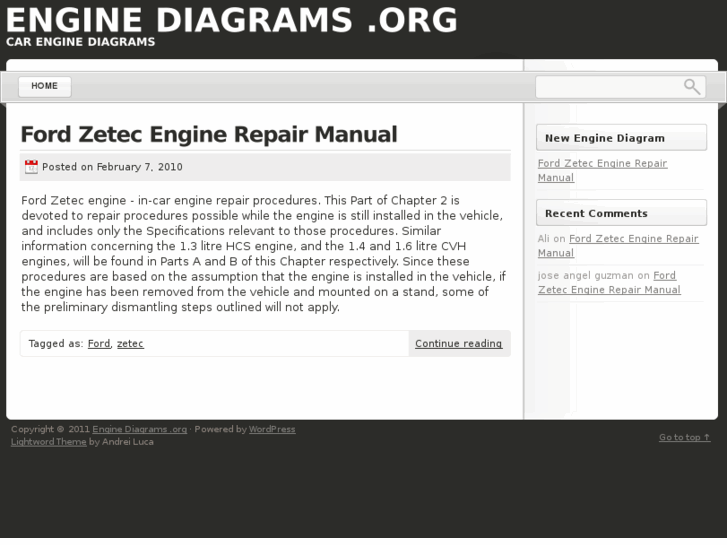Open the Lightword Theme link
Screen dimensions: 727x545
coord(49,442)
